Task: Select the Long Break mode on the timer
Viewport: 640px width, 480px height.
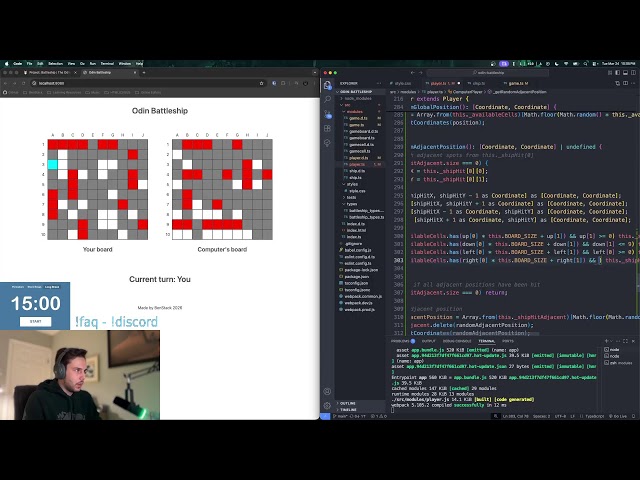Action: click(x=52, y=287)
